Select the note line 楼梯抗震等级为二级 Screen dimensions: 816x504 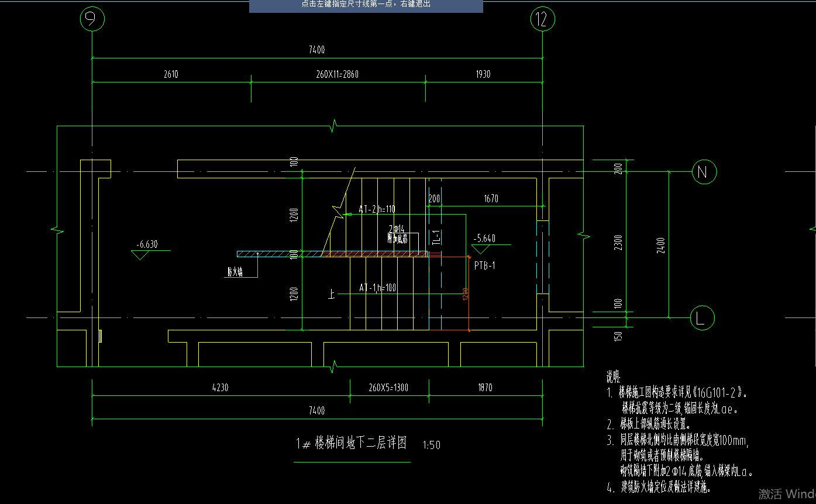click(680, 408)
